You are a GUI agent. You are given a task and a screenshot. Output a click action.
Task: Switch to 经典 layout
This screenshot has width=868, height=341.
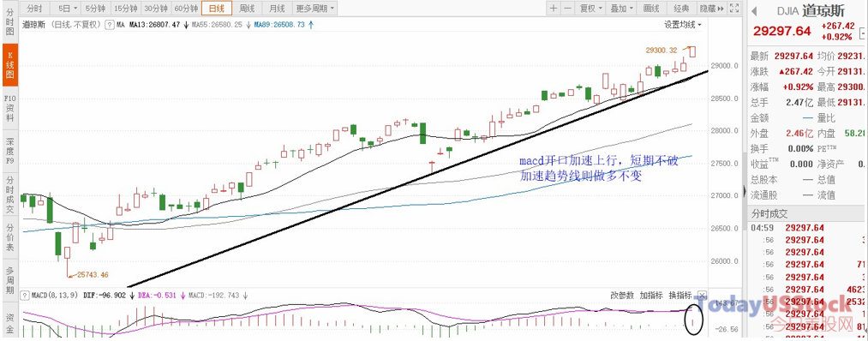pos(681,9)
